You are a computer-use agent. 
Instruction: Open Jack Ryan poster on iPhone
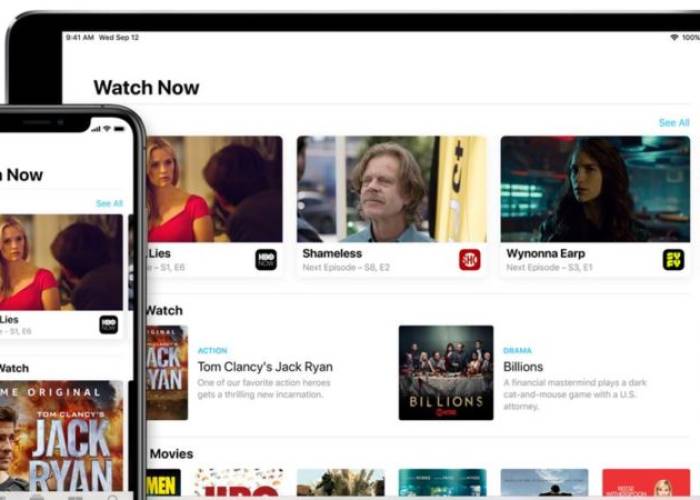[61, 436]
